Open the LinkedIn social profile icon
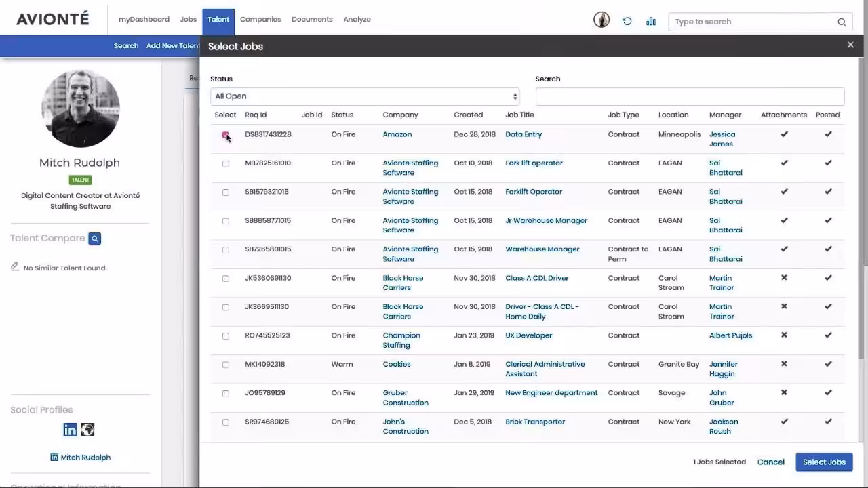The image size is (868, 488). pyautogui.click(x=70, y=430)
